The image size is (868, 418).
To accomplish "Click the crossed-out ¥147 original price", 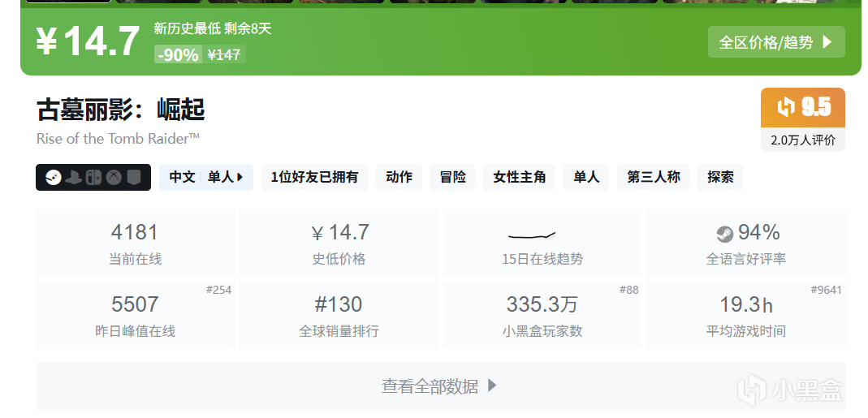I will tap(223, 55).
